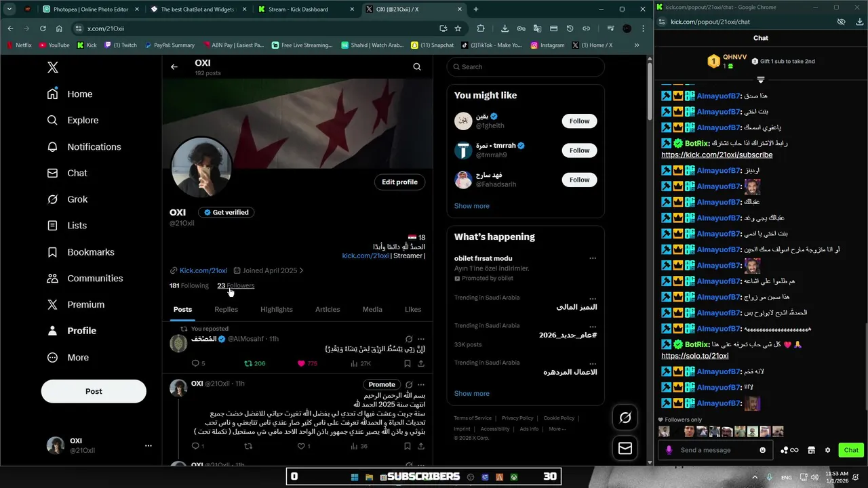Open more options on AlMosahf post
The width and height of the screenshot is (868, 488).
421,339
